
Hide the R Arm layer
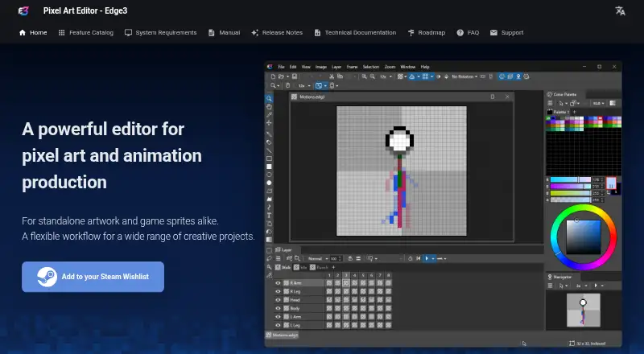pos(278,283)
